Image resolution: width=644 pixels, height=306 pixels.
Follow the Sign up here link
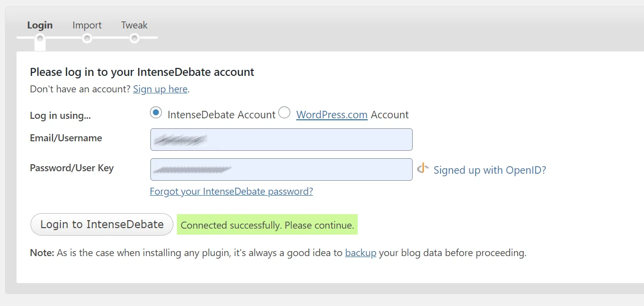pos(160,89)
